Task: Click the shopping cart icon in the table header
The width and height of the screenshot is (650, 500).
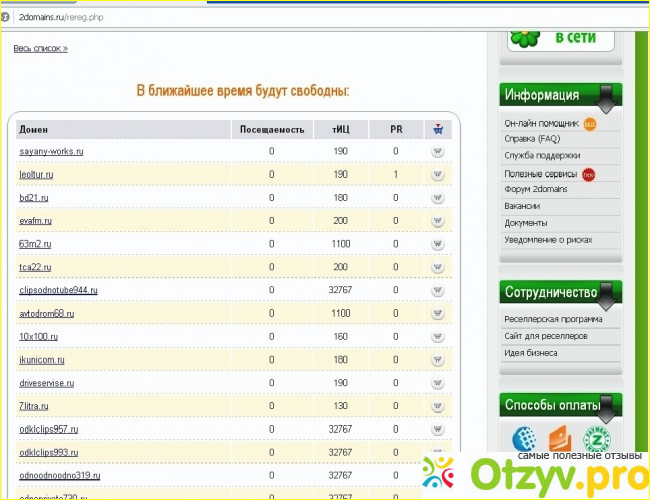Action: (437, 129)
